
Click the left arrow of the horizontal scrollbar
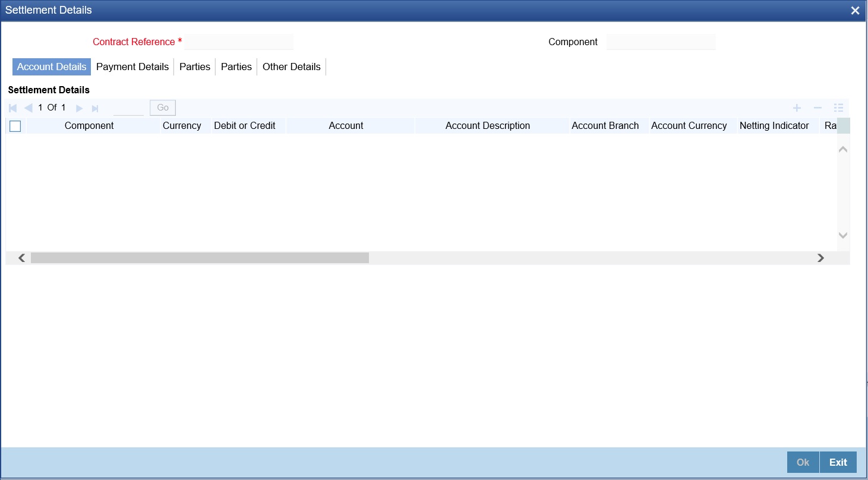coord(22,258)
